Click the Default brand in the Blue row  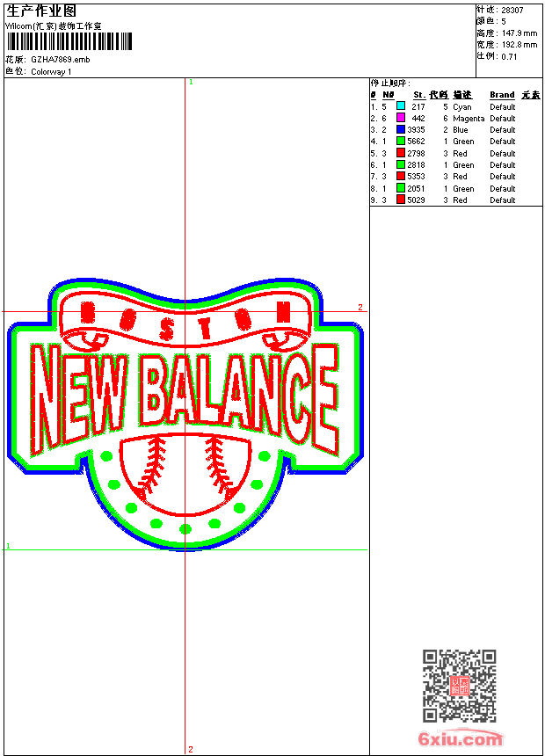click(503, 130)
